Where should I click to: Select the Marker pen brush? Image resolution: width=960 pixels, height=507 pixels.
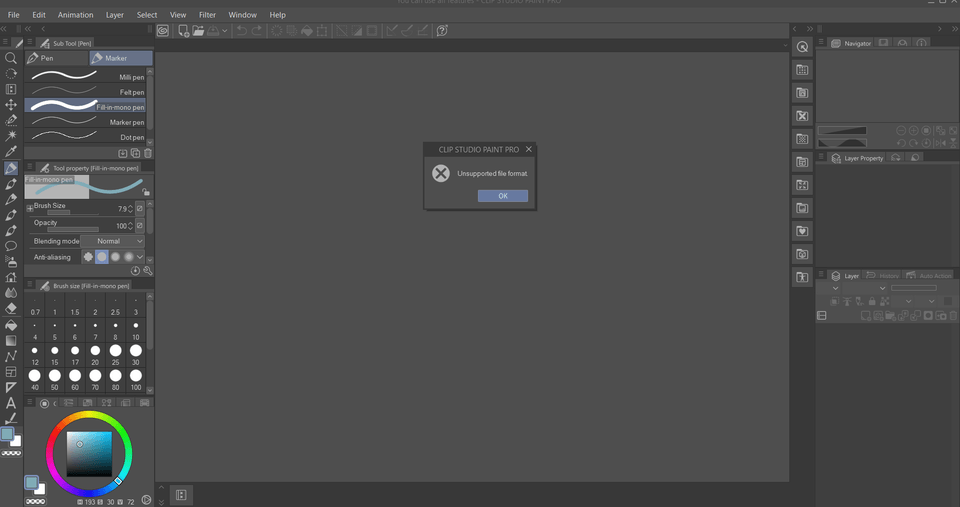pos(85,122)
